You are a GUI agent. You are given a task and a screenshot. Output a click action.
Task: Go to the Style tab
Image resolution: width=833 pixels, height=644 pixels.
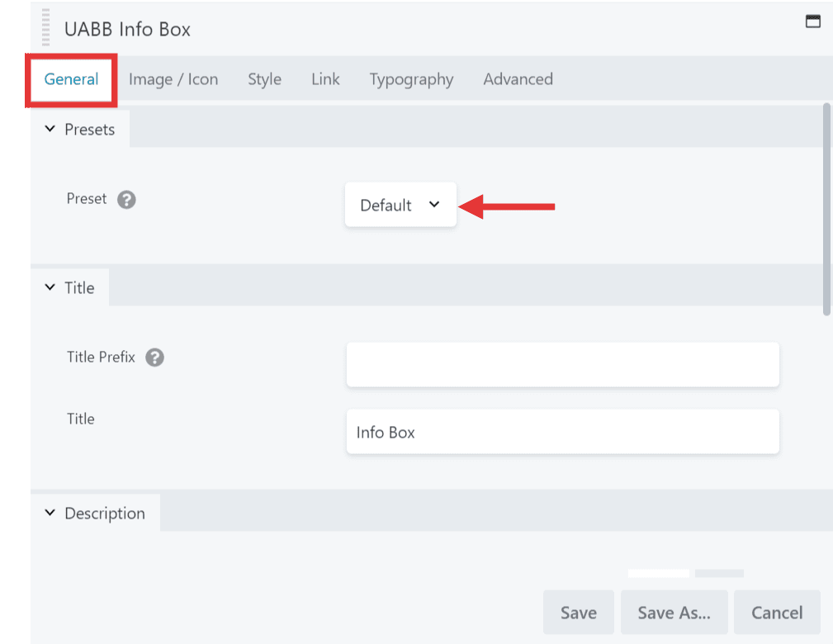(x=264, y=79)
